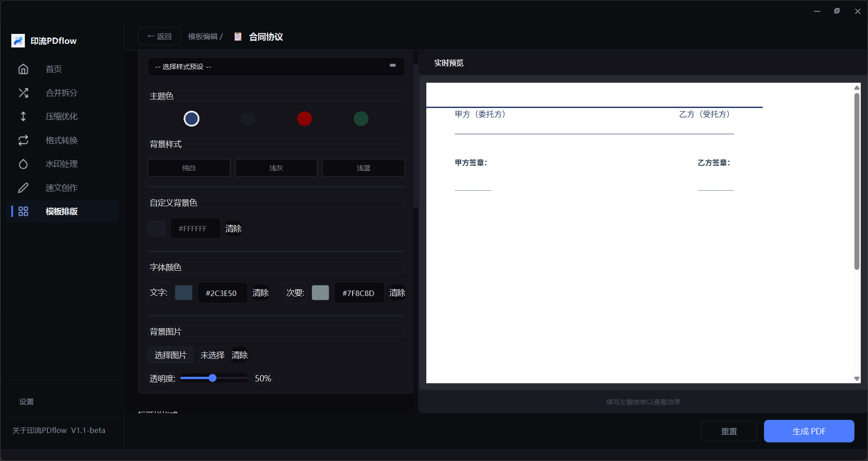Viewport: 868px width, 461px height.
Task: Open 水印处理 menu item
Action: [62, 164]
